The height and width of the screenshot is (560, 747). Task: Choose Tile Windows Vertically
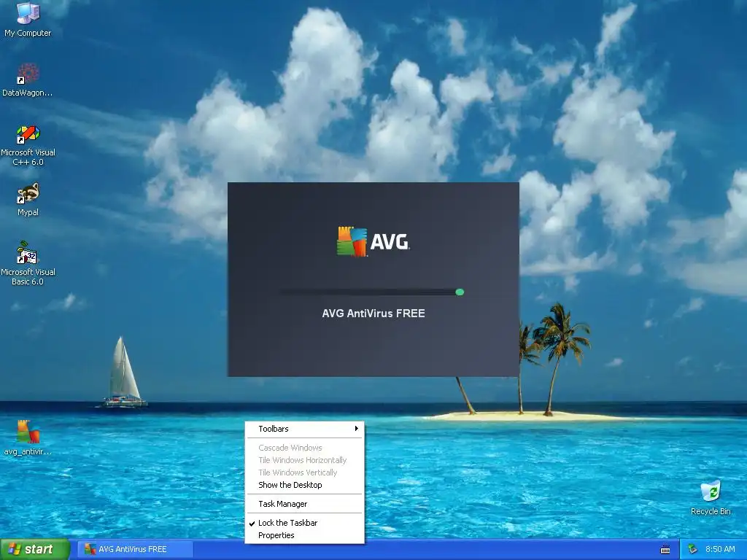click(x=305, y=472)
